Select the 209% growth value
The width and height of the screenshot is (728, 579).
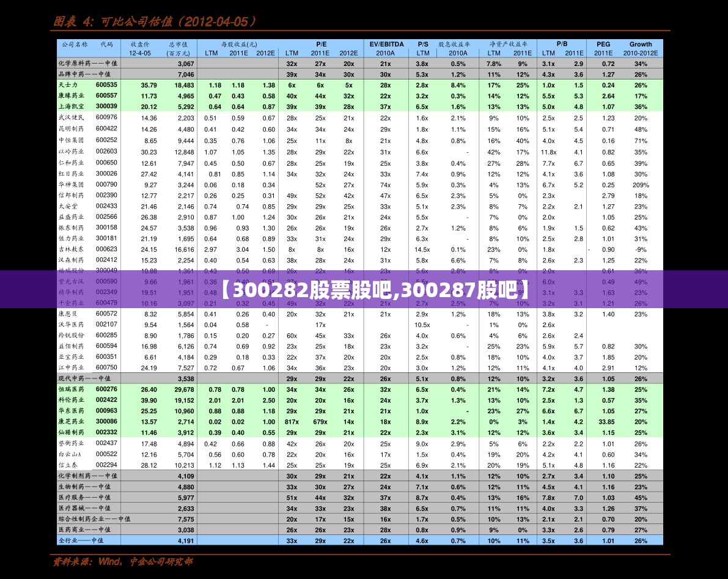641,185
